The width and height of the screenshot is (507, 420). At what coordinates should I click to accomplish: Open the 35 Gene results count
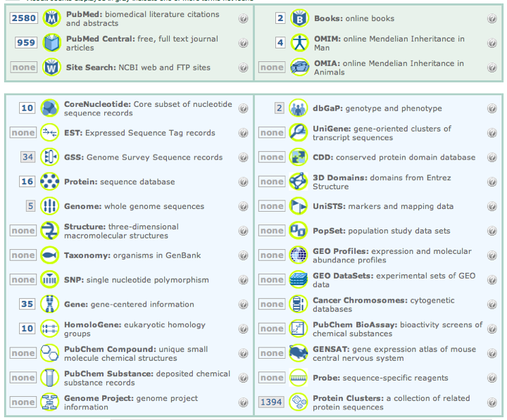point(27,304)
